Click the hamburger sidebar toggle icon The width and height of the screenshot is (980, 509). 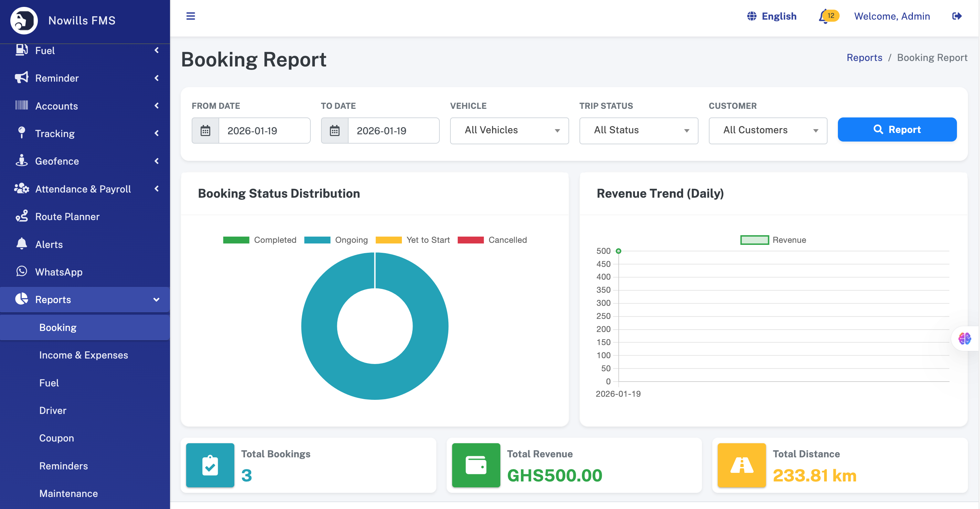click(191, 16)
